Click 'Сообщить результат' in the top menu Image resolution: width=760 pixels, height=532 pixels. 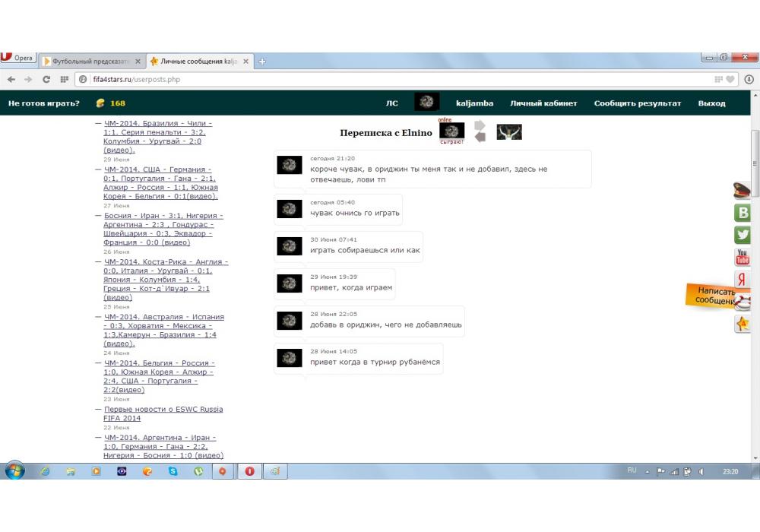tap(637, 103)
